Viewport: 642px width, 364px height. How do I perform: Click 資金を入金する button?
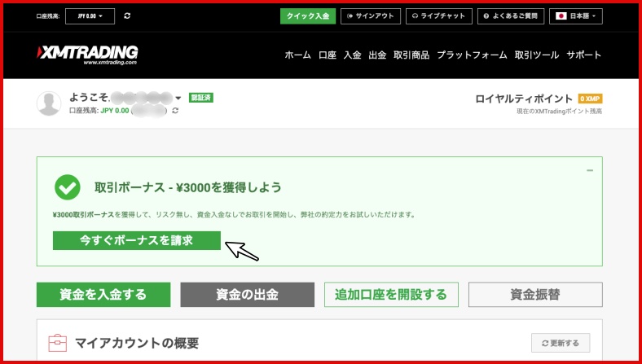pos(103,295)
